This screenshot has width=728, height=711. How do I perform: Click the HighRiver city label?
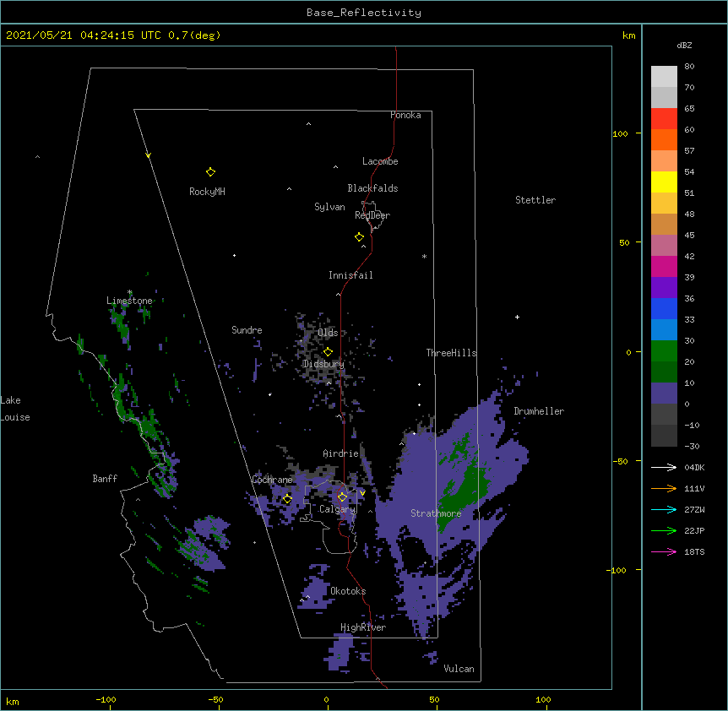pos(363,627)
